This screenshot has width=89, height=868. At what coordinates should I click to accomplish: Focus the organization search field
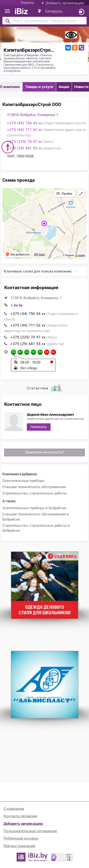tap(45, 21)
